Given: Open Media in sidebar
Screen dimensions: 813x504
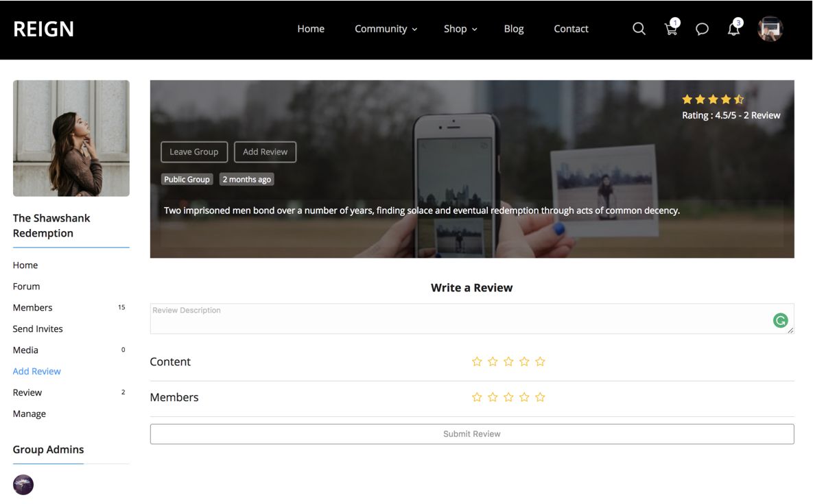Looking at the screenshot, I should pos(25,350).
